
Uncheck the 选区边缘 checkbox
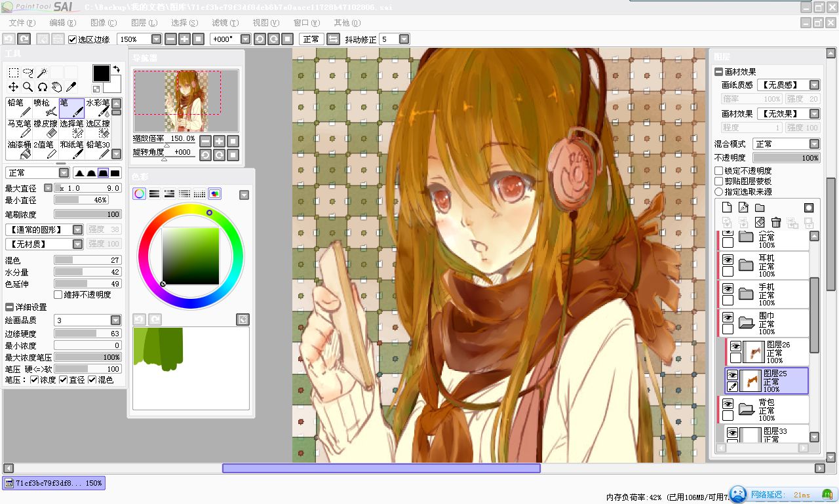click(73, 39)
